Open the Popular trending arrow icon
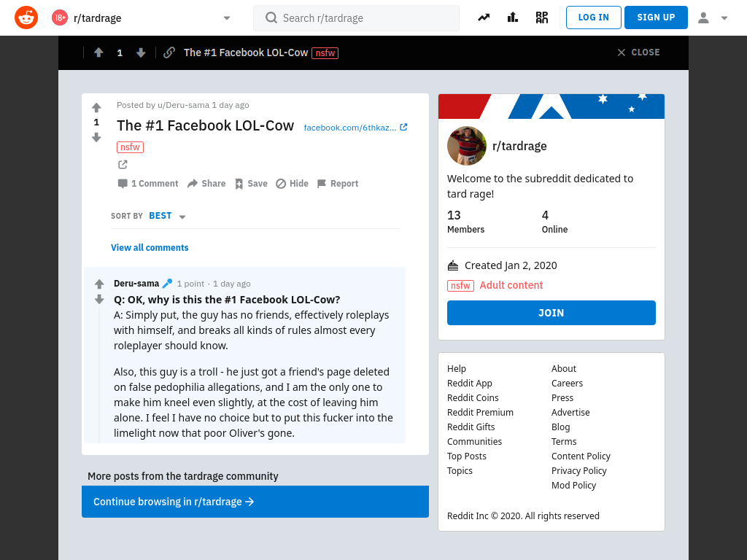The width and height of the screenshot is (747, 560). tap(484, 17)
